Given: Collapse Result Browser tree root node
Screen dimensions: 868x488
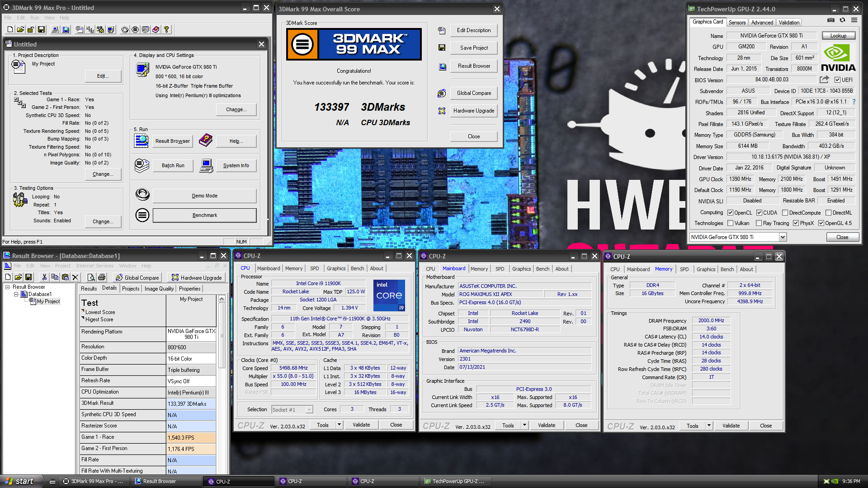Looking at the screenshot, I should pos(8,287).
